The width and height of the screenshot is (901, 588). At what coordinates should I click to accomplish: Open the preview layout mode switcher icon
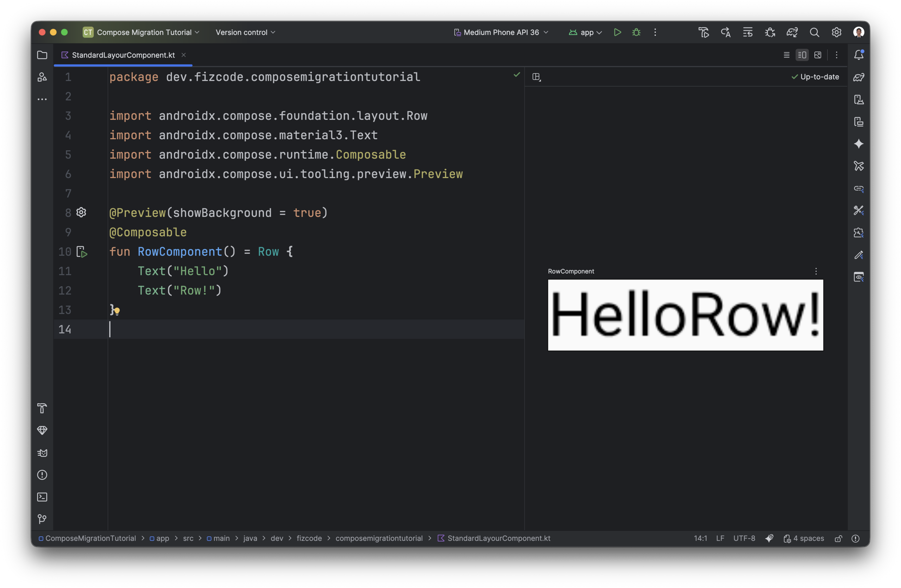click(536, 77)
